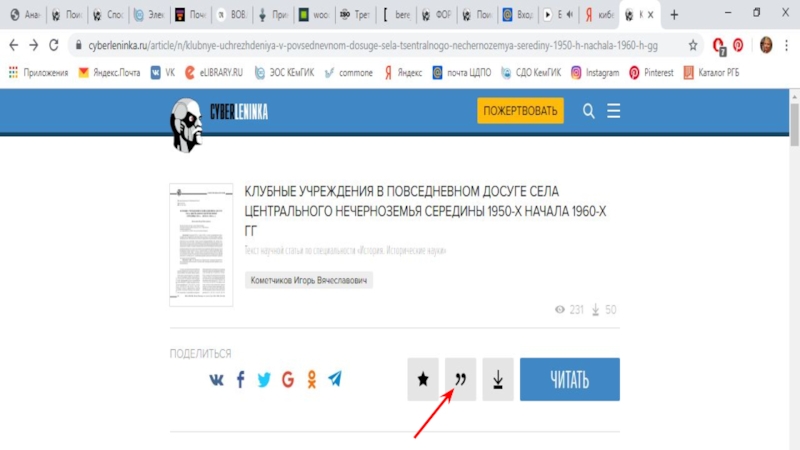800x450 pixels.
Task: Bookmark this page with the address bar star
Action: click(x=693, y=45)
